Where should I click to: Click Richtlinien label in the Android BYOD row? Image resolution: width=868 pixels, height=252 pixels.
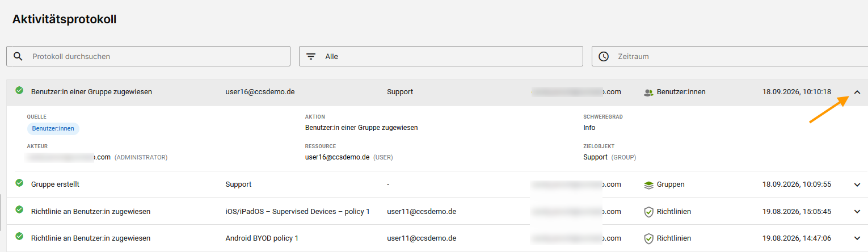(674, 238)
